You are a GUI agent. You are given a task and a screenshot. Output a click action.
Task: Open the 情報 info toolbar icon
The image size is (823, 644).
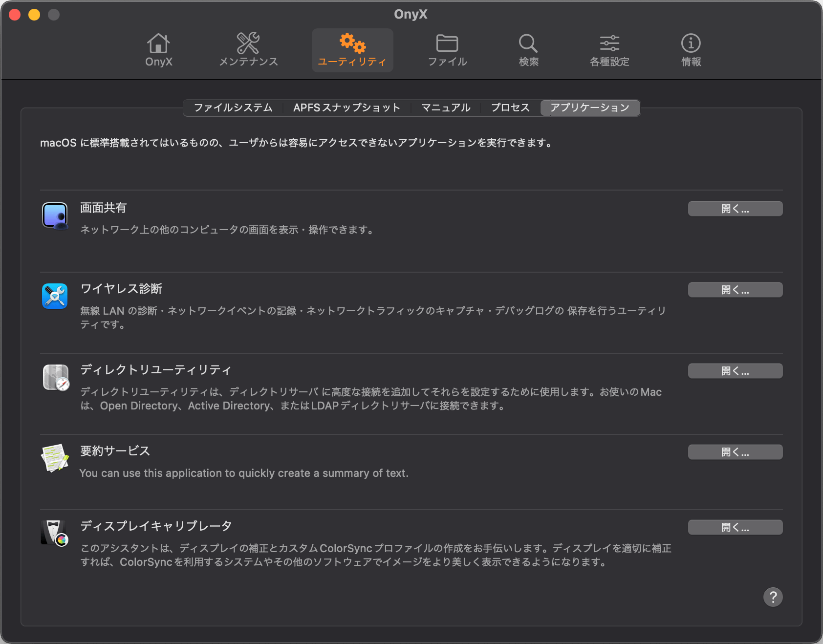(691, 50)
